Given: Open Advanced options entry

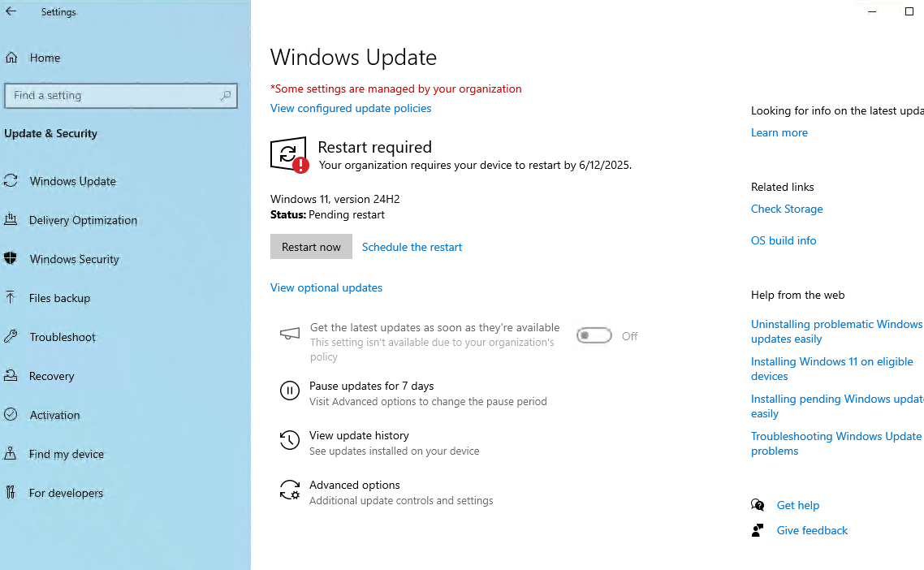Looking at the screenshot, I should pyautogui.click(x=354, y=485).
